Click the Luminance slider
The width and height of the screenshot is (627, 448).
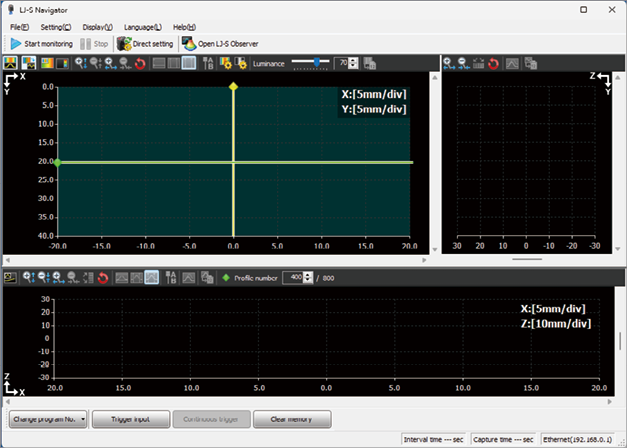(x=315, y=63)
